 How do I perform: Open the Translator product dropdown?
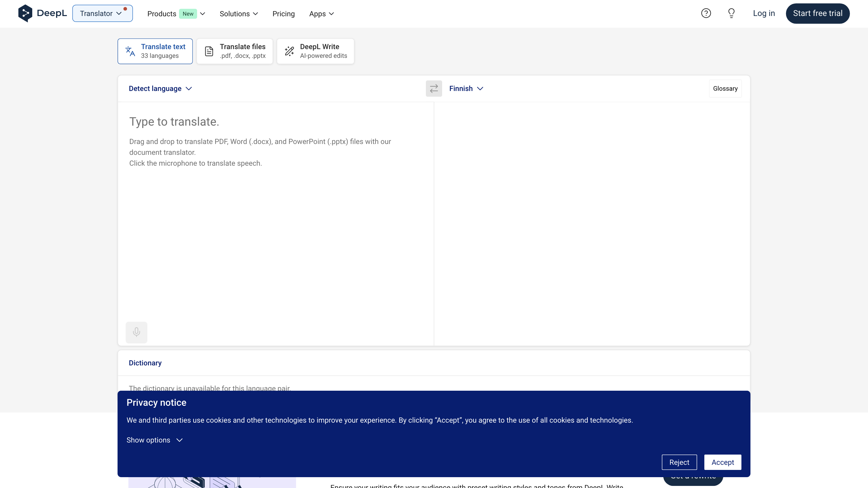[x=102, y=14]
